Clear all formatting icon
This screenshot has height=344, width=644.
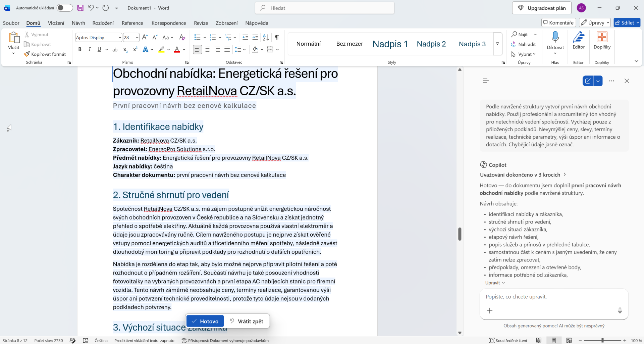182,37
